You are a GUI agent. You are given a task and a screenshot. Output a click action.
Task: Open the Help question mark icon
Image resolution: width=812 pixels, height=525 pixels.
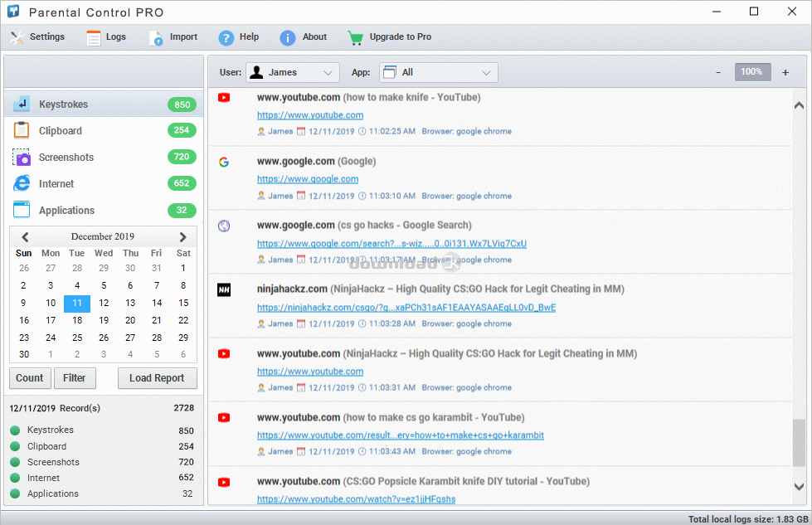click(226, 37)
